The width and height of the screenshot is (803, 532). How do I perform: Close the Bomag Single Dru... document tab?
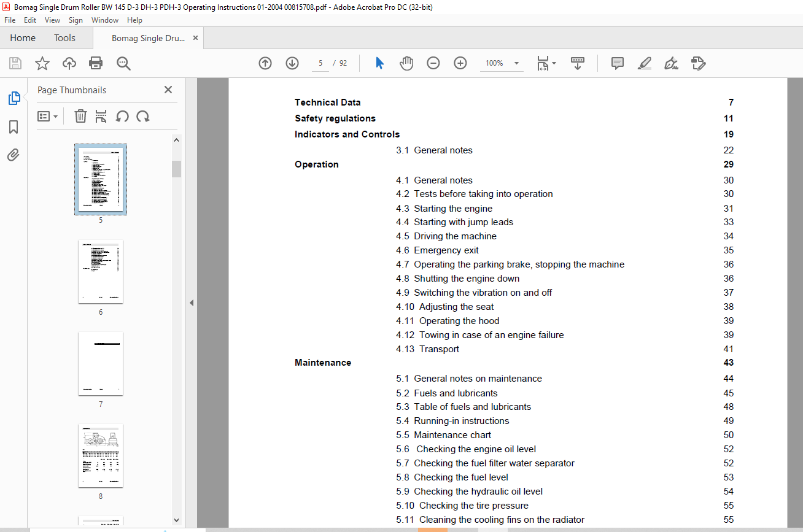tap(196, 38)
